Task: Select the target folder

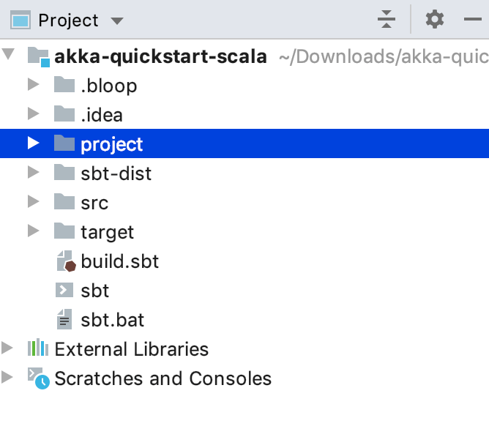Action: click(x=107, y=232)
